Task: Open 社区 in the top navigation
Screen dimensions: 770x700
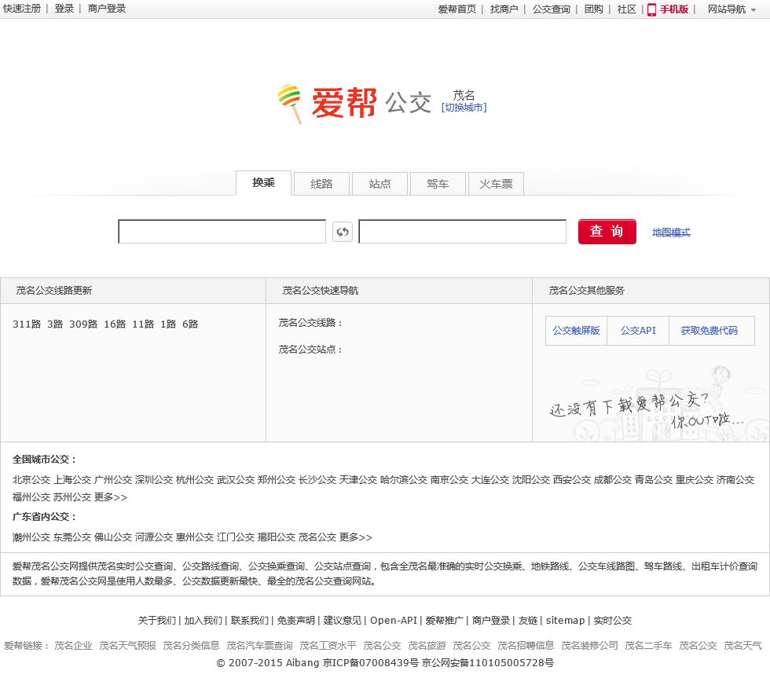Action: coord(627,9)
